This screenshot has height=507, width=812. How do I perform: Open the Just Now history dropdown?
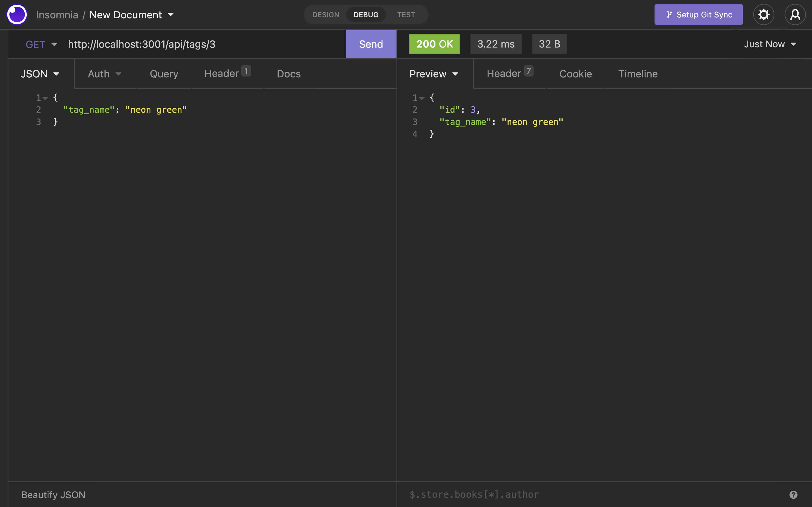click(770, 44)
